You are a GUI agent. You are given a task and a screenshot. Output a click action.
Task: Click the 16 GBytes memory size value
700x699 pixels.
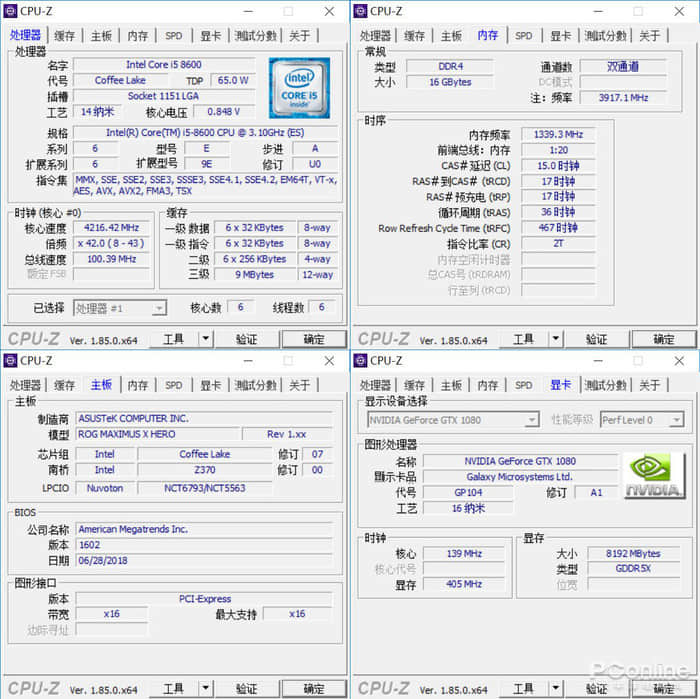(450, 82)
